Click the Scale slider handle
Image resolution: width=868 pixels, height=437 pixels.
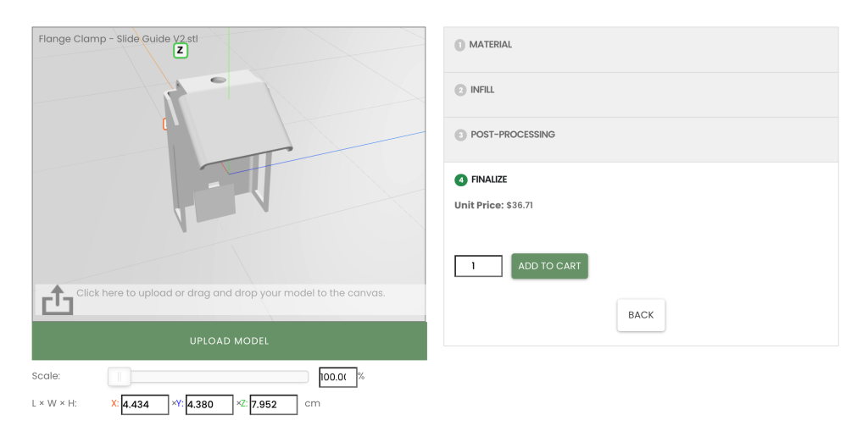[x=120, y=377]
